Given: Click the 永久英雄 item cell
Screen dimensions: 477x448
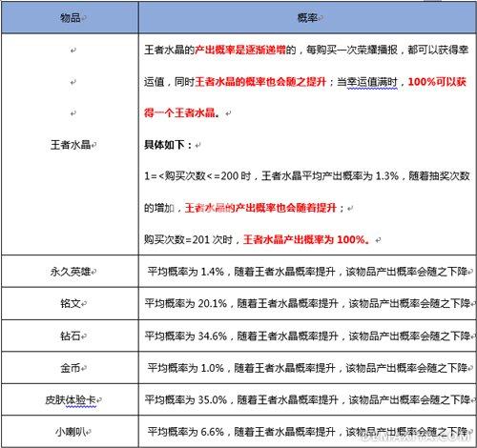Looking at the screenshot, I should [x=70, y=272].
